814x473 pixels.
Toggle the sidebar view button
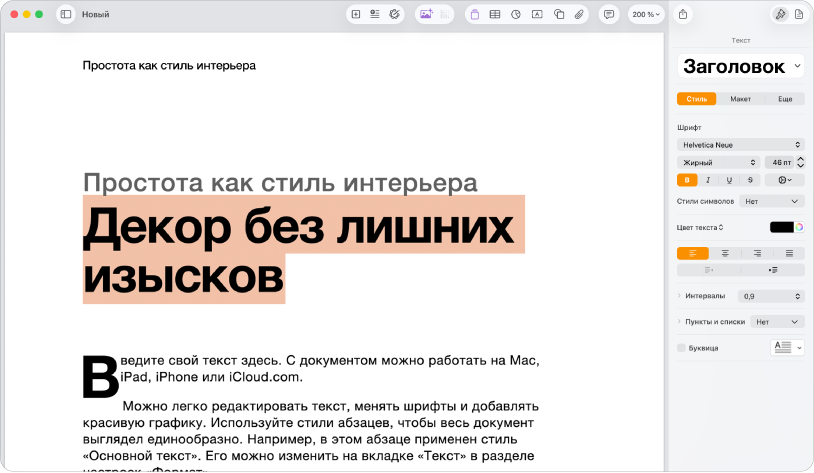click(x=66, y=15)
